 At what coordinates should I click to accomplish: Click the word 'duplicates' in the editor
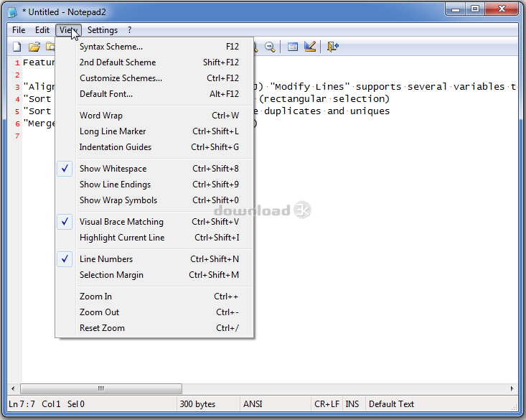tap(293, 111)
